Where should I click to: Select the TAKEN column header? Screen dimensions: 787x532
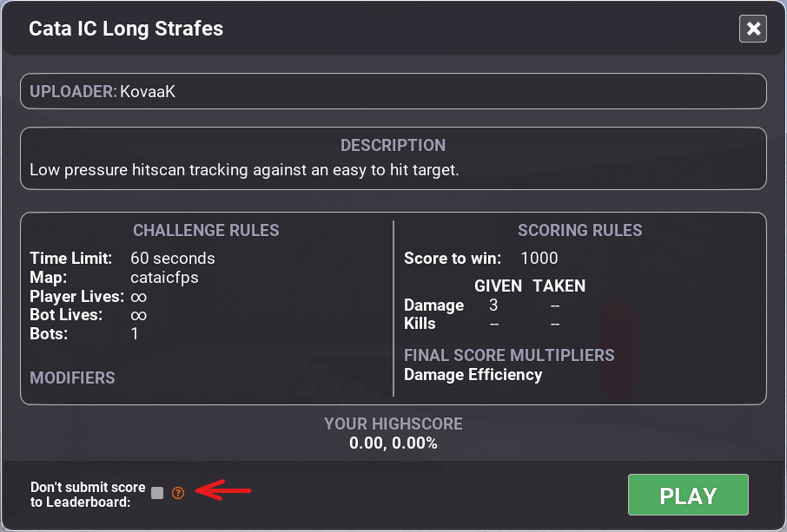pos(559,286)
